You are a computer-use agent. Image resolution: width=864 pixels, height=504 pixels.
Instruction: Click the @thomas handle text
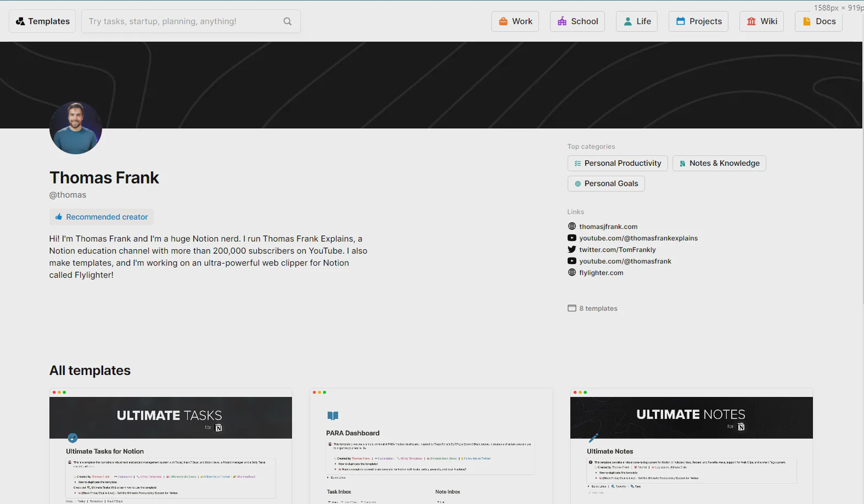click(67, 195)
